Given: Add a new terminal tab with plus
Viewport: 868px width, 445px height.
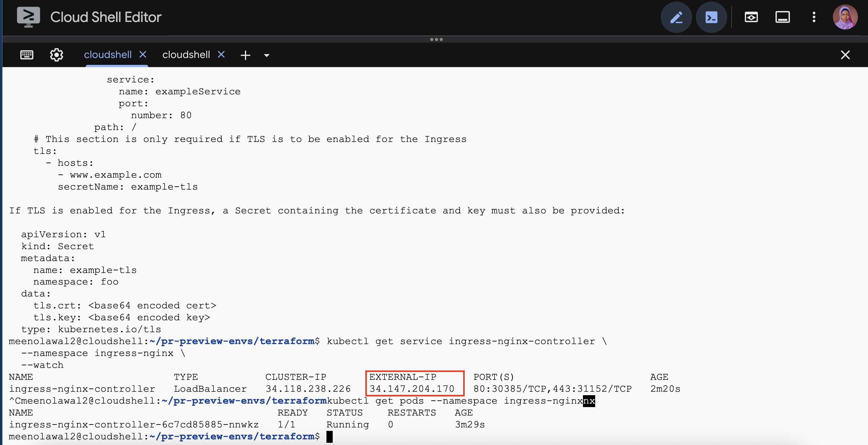Looking at the screenshot, I should (x=245, y=55).
